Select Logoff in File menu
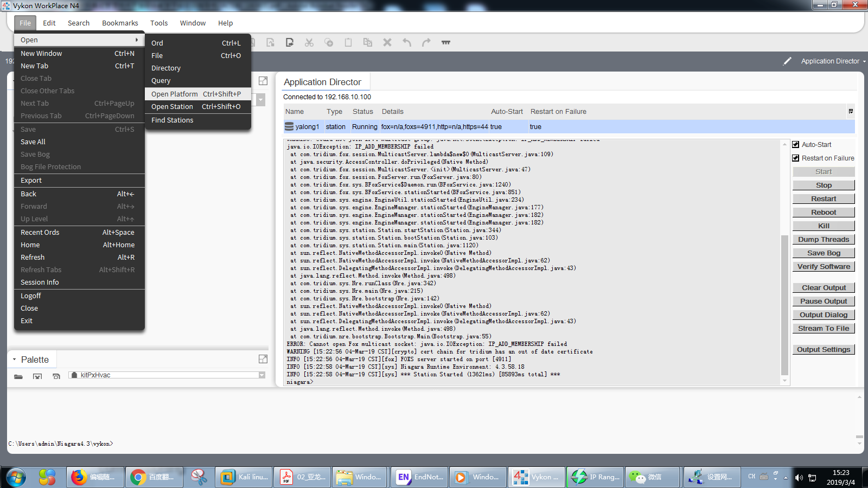868x488 pixels. [x=79, y=296]
